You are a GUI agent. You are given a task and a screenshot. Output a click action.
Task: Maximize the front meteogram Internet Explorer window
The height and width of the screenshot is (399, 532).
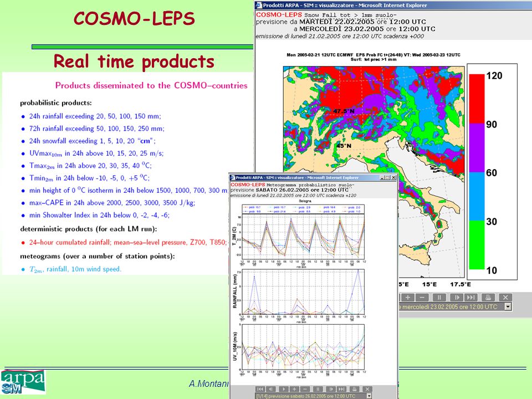(x=388, y=177)
